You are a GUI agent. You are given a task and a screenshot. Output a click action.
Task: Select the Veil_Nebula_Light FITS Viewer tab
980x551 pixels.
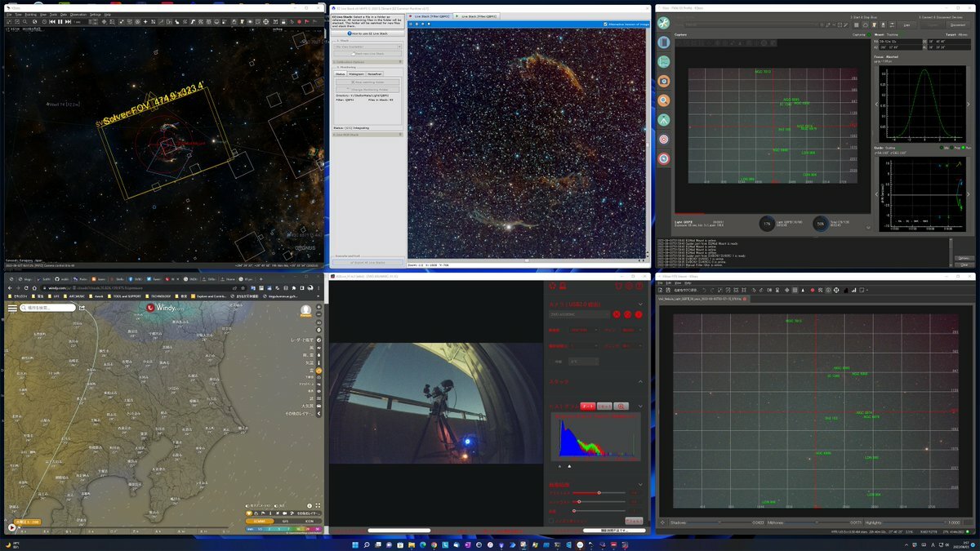coord(701,299)
